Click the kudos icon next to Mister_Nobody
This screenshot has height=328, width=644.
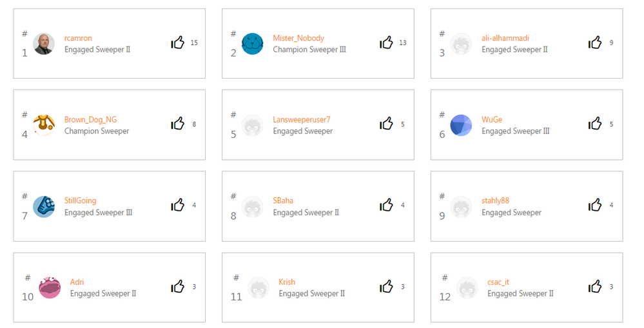(x=386, y=43)
